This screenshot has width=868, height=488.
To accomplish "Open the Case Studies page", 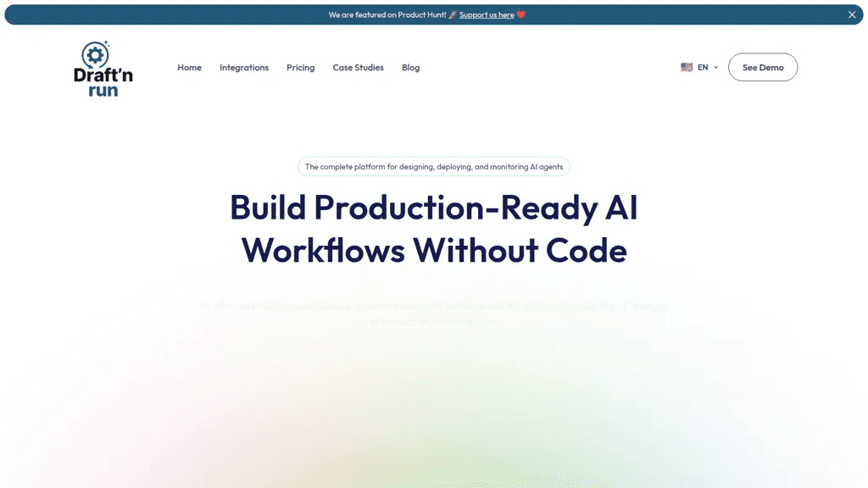I will click(x=359, y=68).
